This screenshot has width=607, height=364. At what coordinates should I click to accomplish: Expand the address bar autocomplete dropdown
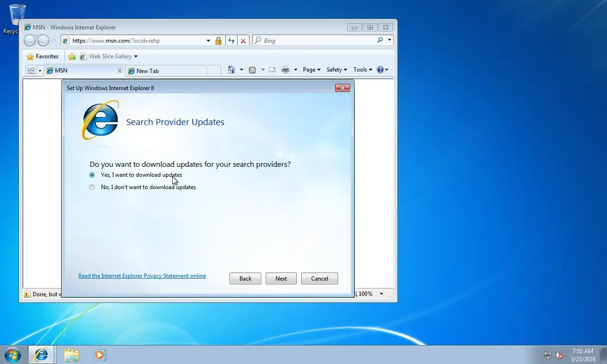208,41
